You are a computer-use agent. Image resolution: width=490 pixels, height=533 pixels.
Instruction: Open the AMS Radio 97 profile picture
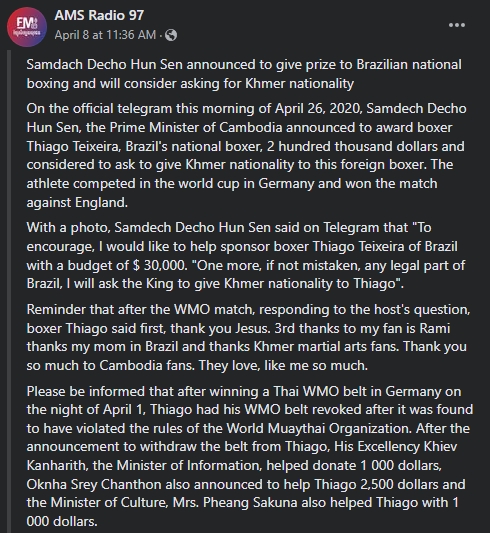pos(27,27)
